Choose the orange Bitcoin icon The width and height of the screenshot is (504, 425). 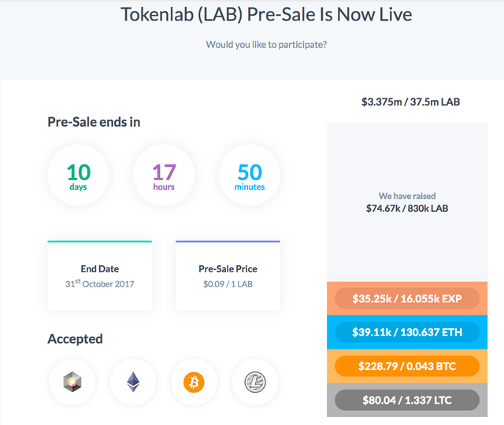tap(194, 382)
